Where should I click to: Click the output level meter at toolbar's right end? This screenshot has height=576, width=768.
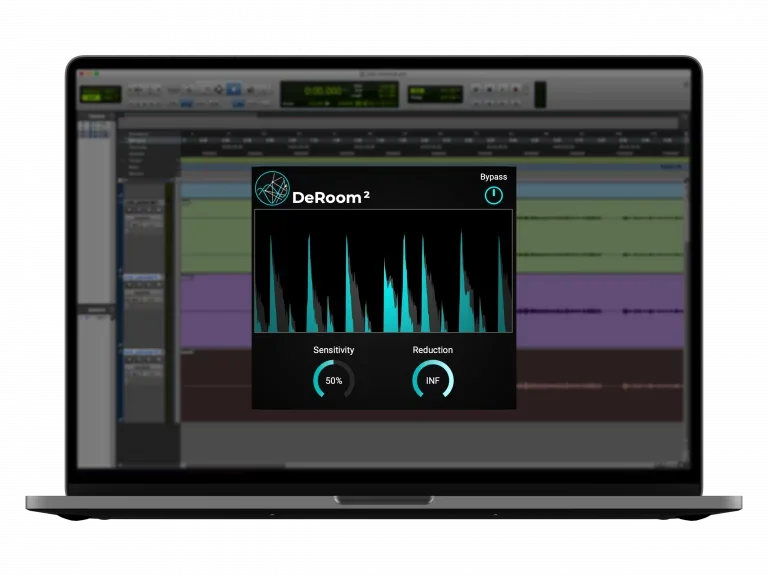point(540,94)
